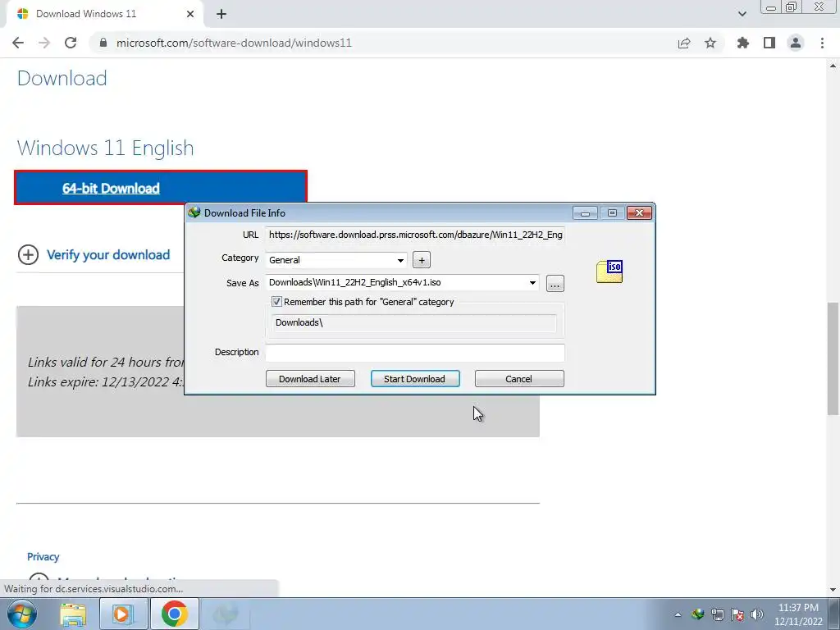The height and width of the screenshot is (630, 840).
Task: Click the Chrome back arrow
Action: point(18,43)
